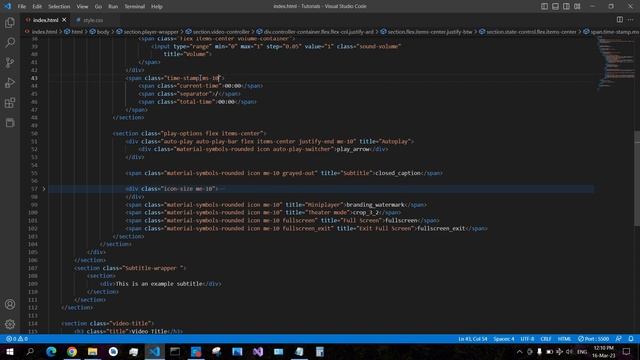
Task: Show errors and warnings in the Problems panel
Action: 17,339
